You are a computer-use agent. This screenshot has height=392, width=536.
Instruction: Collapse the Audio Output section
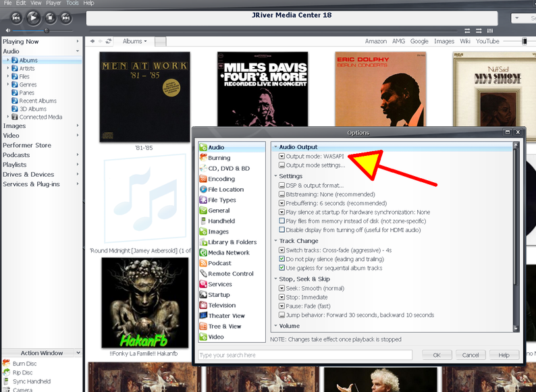(275, 147)
